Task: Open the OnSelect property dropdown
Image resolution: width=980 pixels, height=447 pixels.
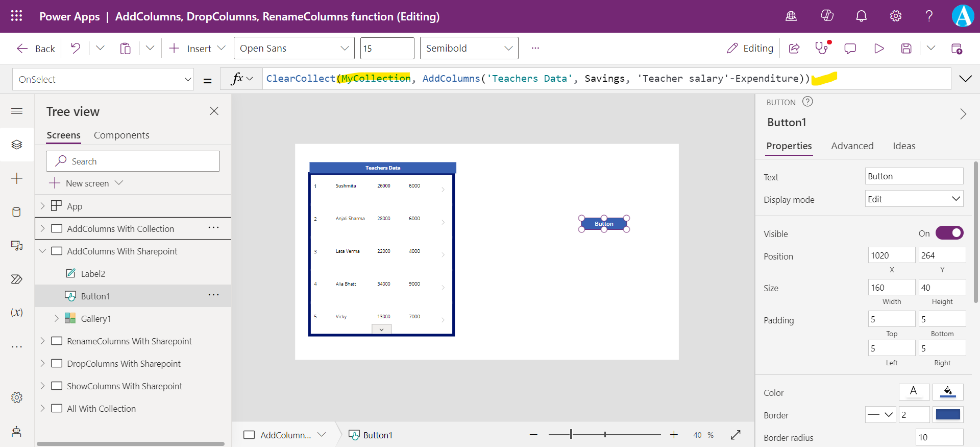Action: [x=103, y=80]
